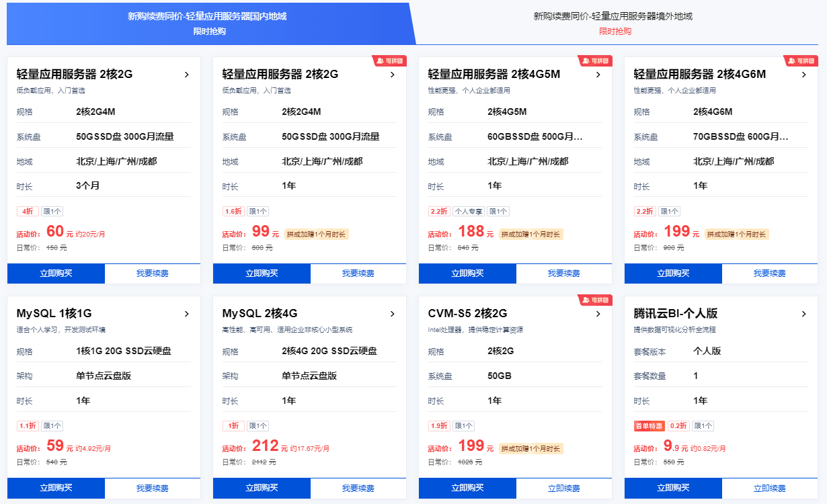The width and height of the screenshot is (827, 504).
Task: Click the 2核4G 20G SSD云硬盘 spec value
Action: click(329, 351)
